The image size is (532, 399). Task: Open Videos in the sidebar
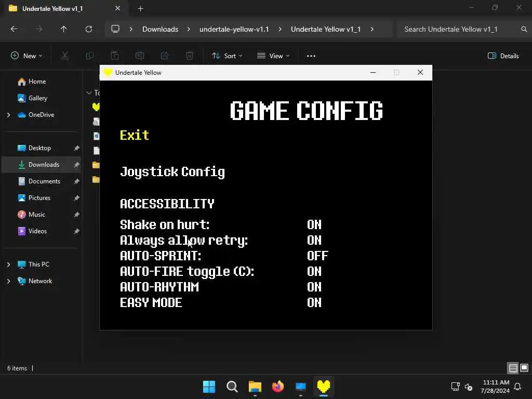click(37, 231)
